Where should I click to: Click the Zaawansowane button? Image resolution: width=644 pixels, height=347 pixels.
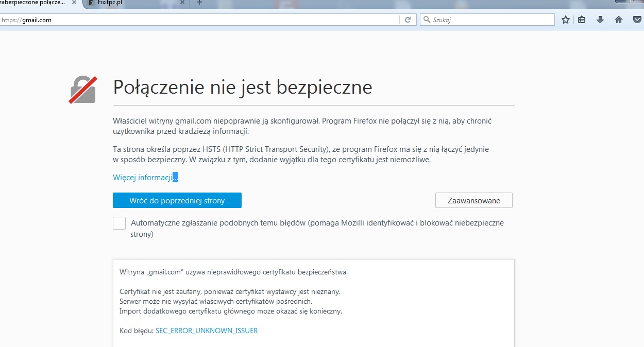pyautogui.click(x=474, y=200)
